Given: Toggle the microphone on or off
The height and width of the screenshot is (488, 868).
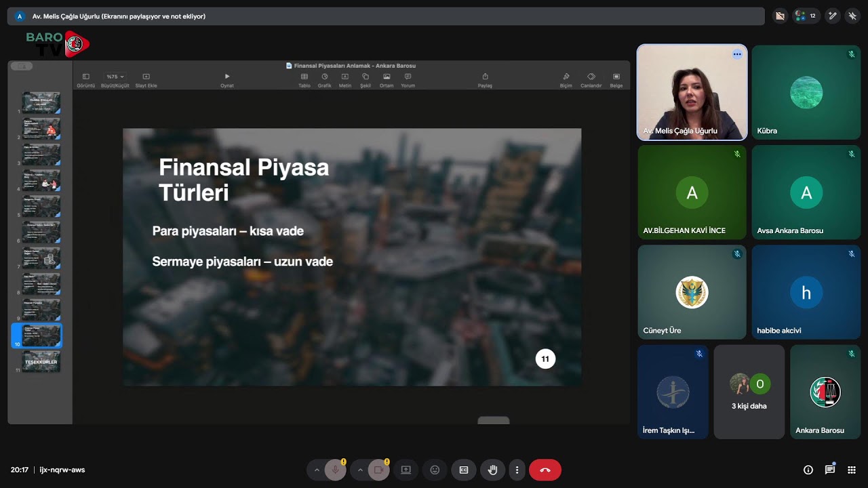Looking at the screenshot, I should (335, 470).
